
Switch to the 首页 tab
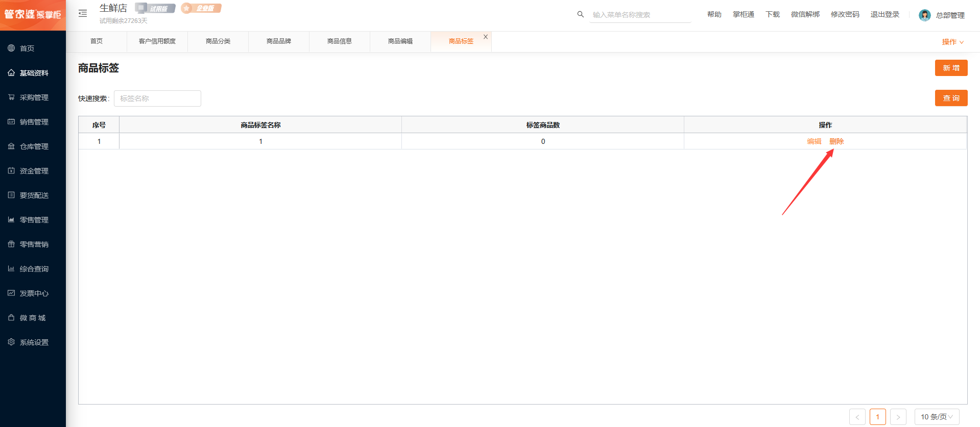[x=97, y=41]
